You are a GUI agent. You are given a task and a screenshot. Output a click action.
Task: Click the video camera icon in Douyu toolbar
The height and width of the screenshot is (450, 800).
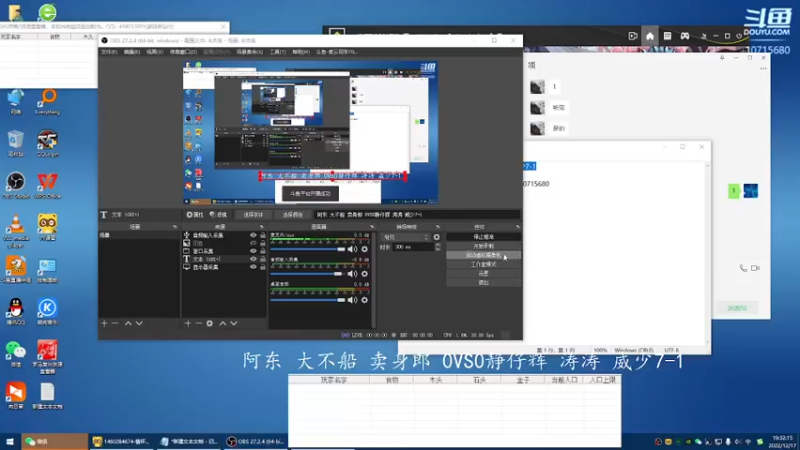pos(633,36)
